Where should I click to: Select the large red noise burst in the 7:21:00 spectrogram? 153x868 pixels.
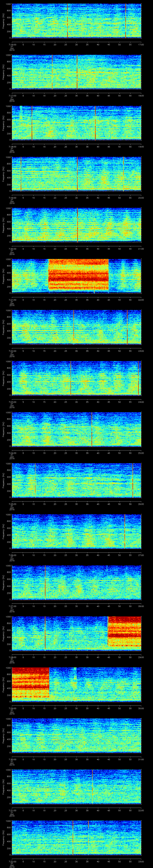pos(79,275)
